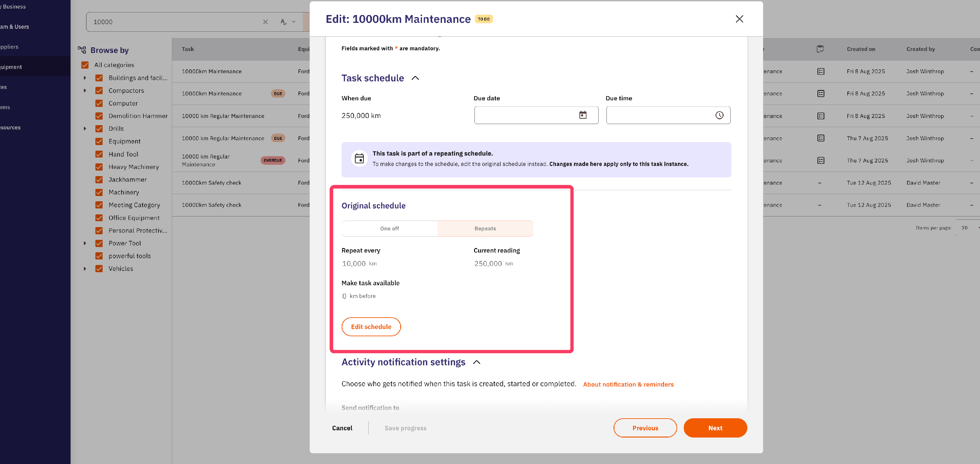
Task: Click the Created by column header
Action: pyautogui.click(x=920, y=49)
